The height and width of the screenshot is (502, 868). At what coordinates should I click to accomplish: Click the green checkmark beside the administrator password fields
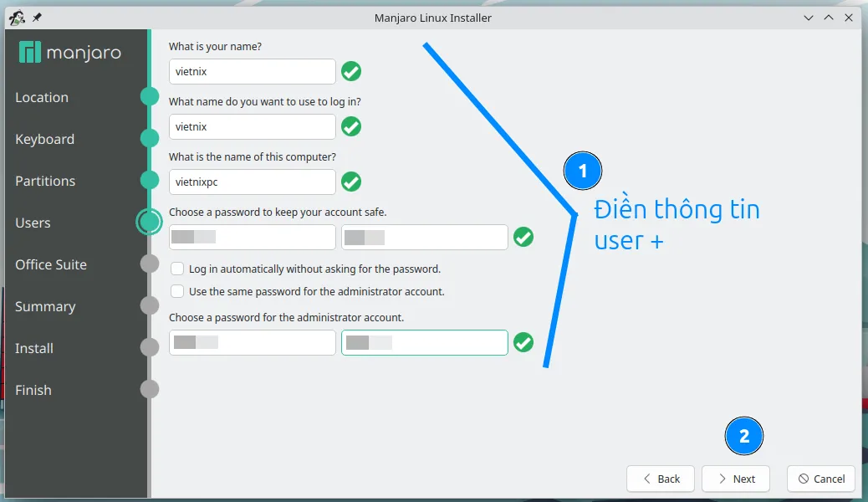pyautogui.click(x=523, y=343)
